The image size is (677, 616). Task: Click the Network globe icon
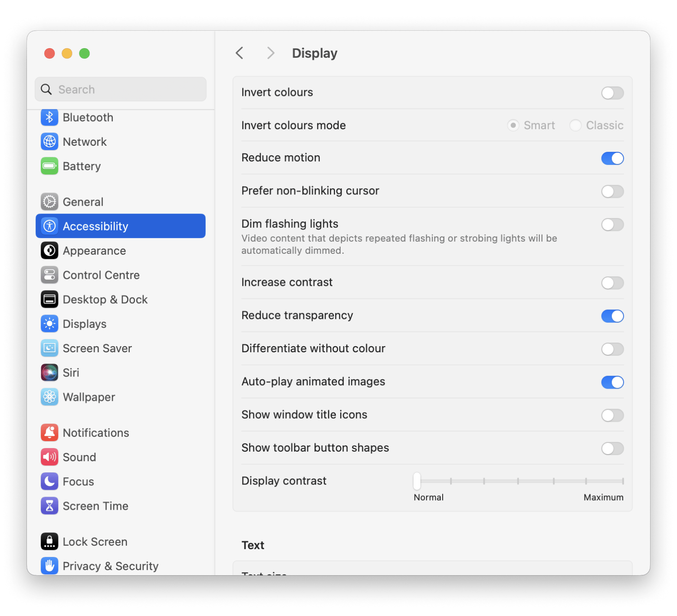[49, 141]
